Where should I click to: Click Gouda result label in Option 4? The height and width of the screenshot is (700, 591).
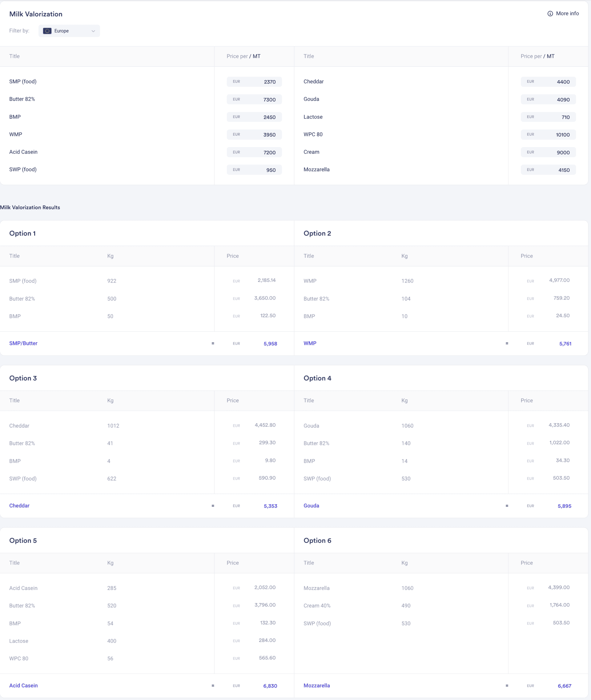click(x=311, y=506)
